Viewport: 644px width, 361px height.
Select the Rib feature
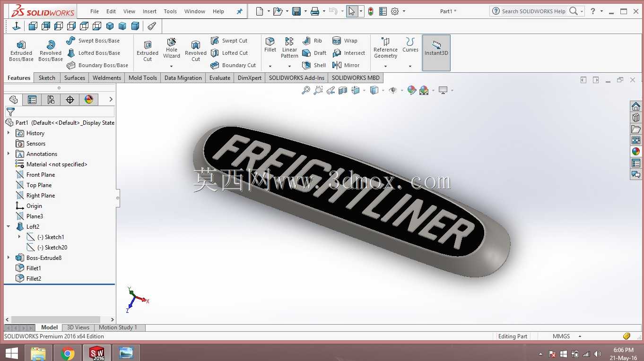pos(312,41)
